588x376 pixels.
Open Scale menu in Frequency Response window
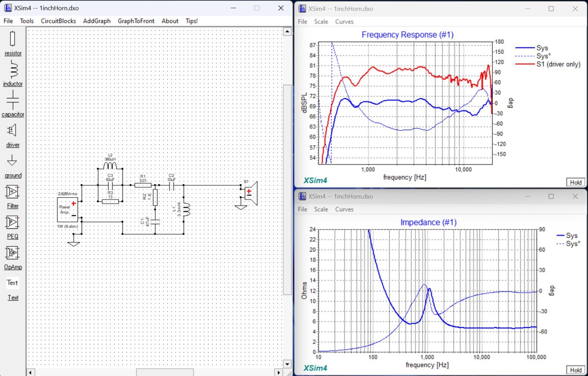(321, 22)
